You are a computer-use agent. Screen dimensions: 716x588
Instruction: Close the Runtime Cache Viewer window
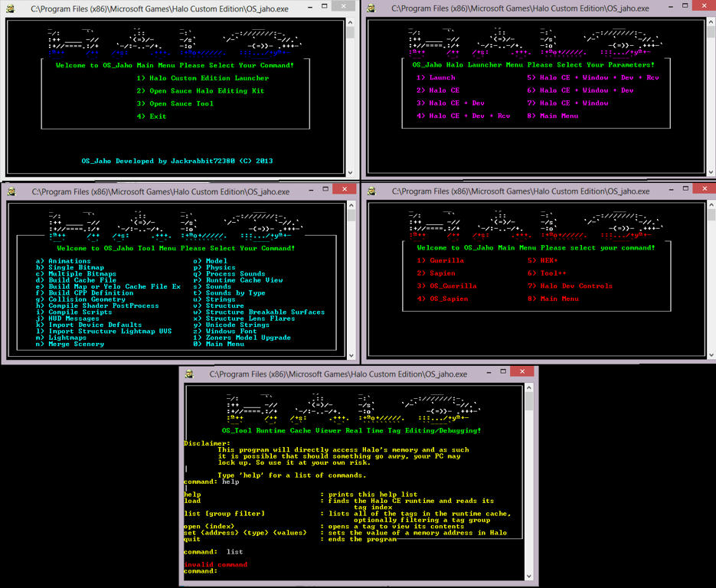522,371
